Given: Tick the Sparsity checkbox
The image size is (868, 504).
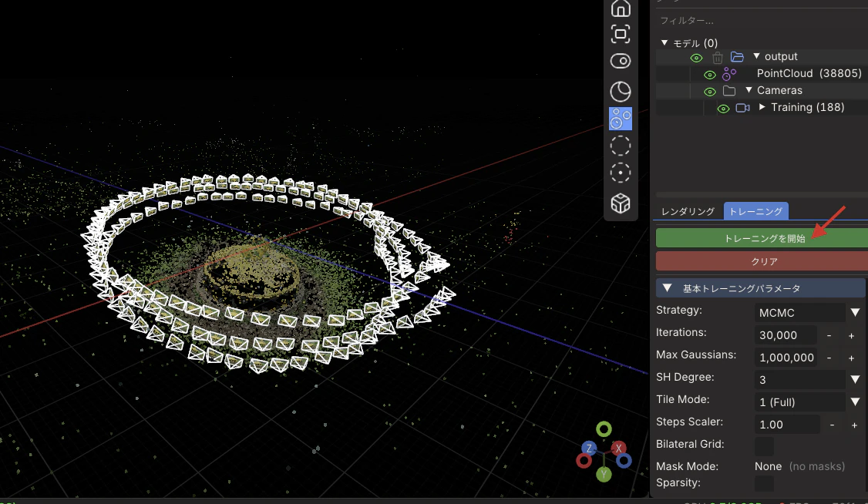Looking at the screenshot, I should 764,483.
